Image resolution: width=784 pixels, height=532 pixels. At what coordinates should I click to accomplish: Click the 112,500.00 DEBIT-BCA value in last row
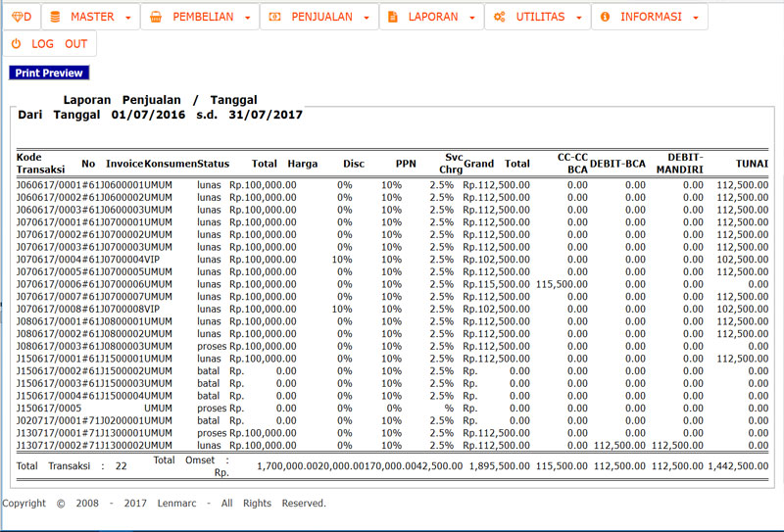point(619,445)
